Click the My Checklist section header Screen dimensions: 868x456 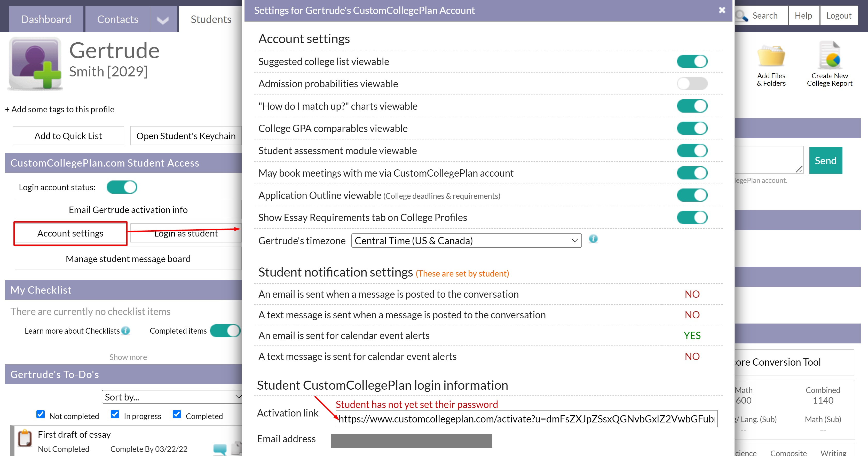[x=123, y=290]
